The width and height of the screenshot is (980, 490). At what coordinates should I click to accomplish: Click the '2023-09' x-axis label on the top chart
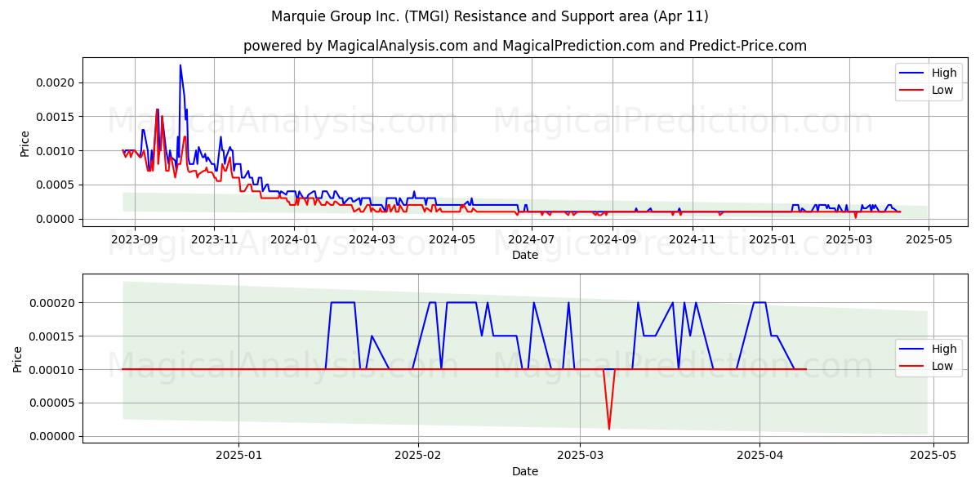(x=134, y=239)
